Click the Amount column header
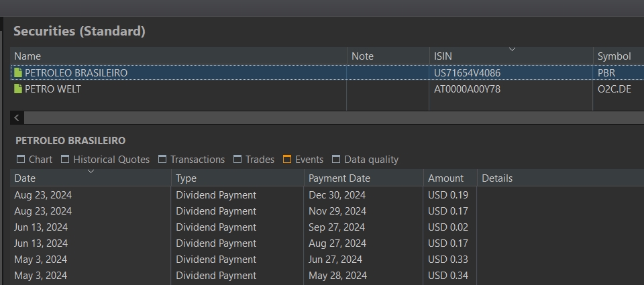Screen dimensions: 644x285 click(446, 178)
